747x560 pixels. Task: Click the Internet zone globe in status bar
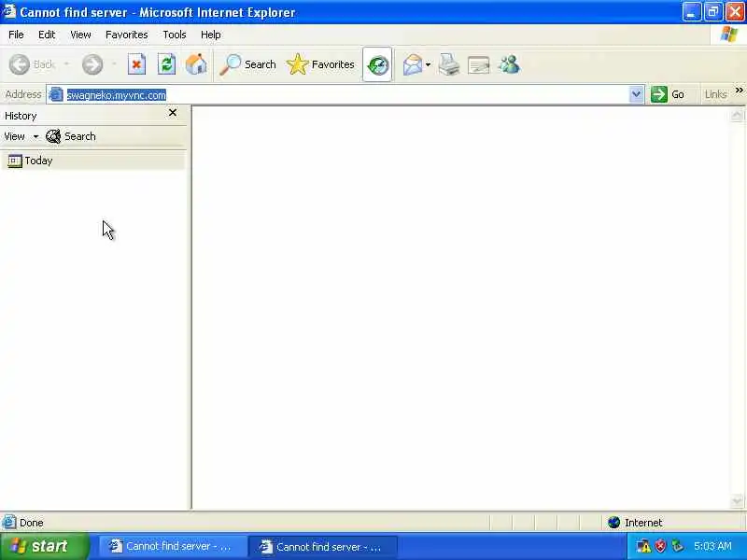pos(614,523)
